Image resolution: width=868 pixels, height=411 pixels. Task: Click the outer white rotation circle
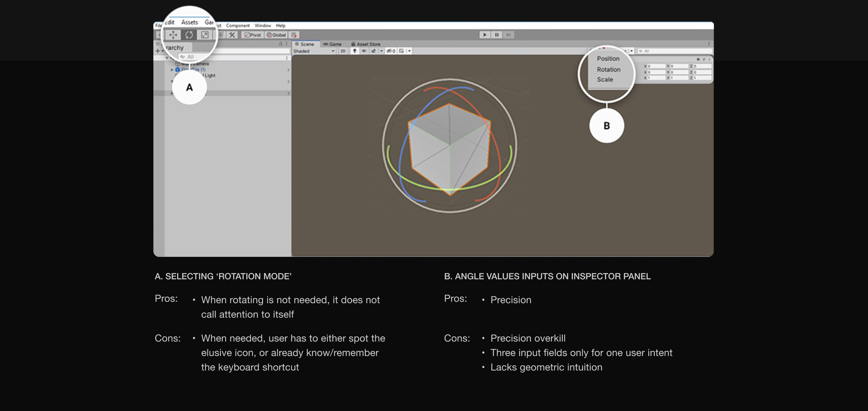(383, 146)
